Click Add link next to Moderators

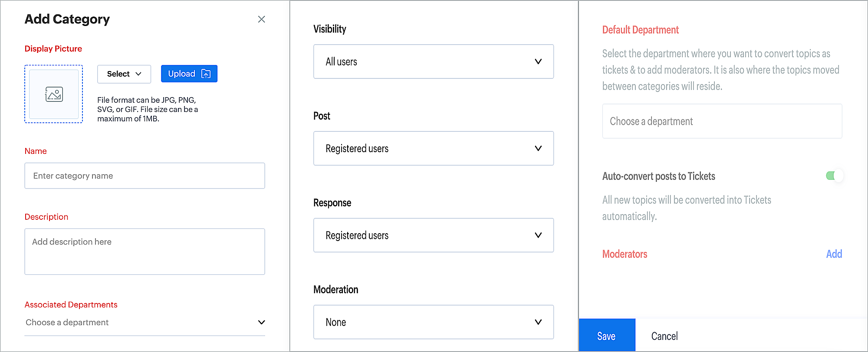point(834,254)
